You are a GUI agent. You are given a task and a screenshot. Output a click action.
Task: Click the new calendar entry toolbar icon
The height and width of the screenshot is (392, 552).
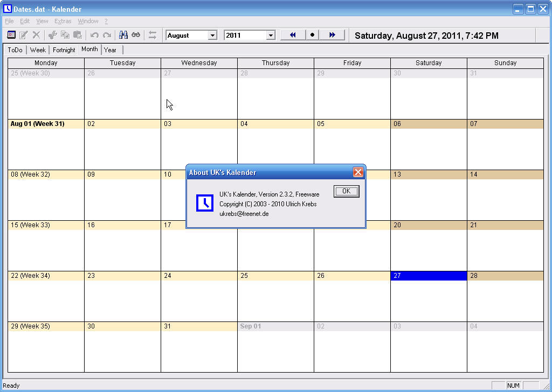tap(11, 35)
